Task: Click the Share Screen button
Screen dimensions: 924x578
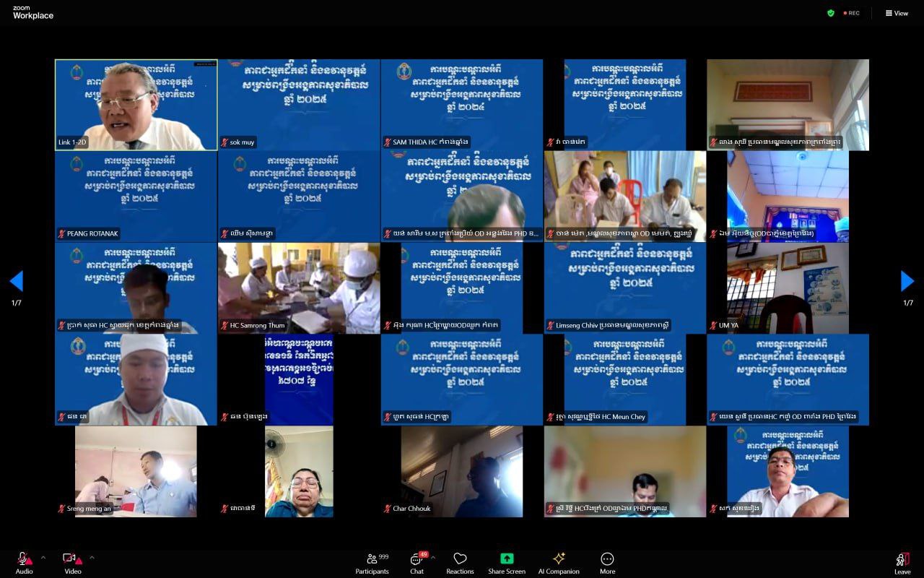Action: click(x=507, y=563)
